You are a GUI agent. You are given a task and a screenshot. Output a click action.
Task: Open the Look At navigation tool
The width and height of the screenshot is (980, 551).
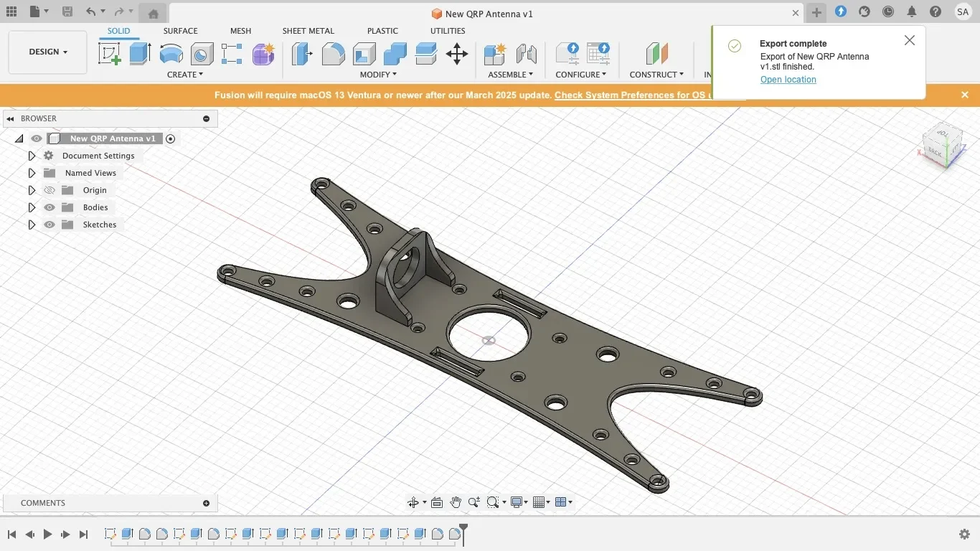coord(437,502)
